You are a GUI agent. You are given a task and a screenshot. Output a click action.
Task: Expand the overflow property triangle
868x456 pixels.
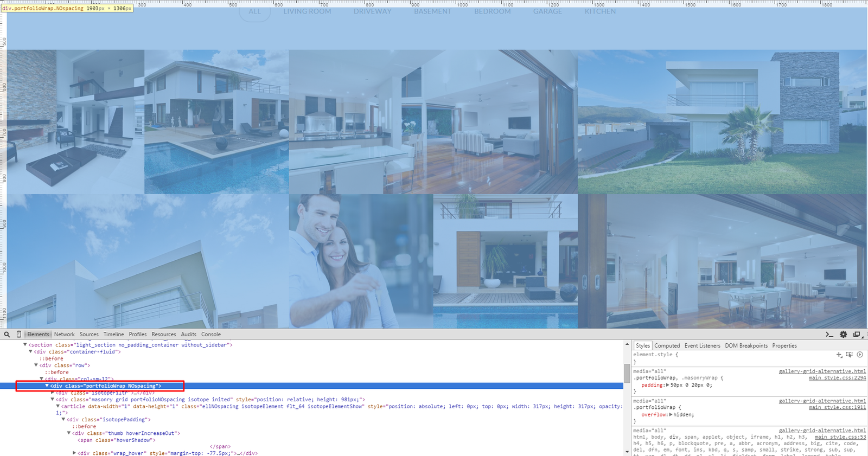click(671, 415)
